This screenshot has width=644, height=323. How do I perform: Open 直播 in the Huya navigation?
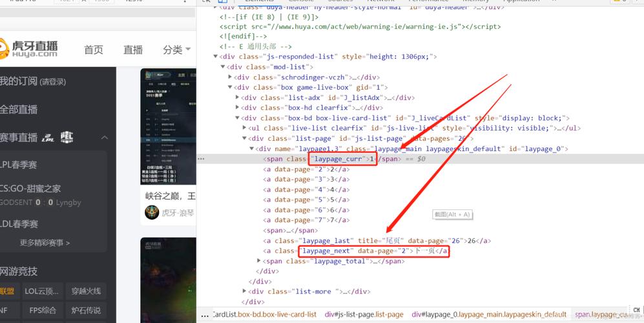pos(133,50)
